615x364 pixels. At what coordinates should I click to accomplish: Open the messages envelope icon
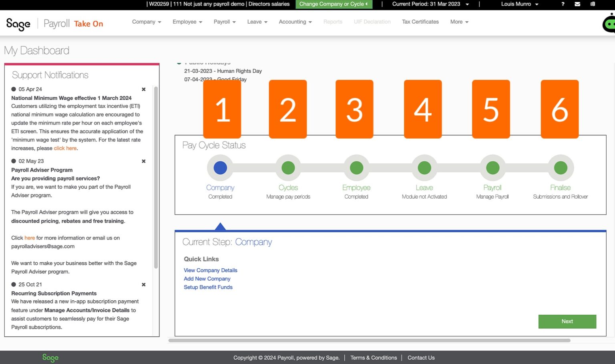pos(577,4)
